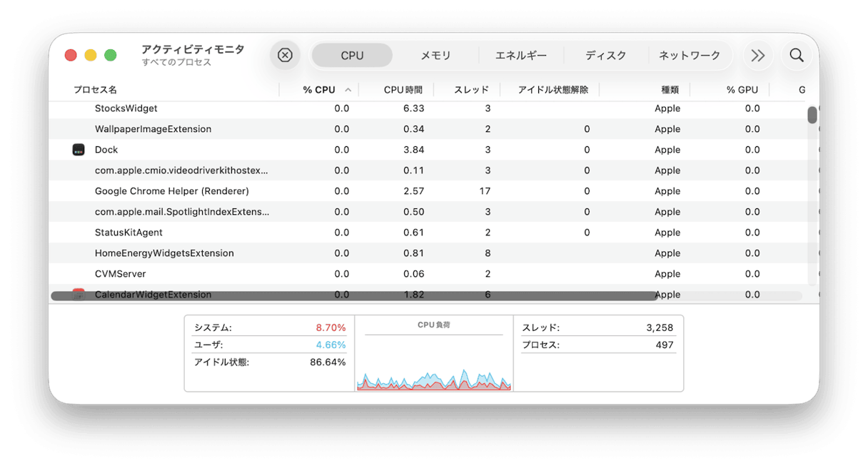Expand the toolbar overflow chevrons

pyautogui.click(x=758, y=55)
